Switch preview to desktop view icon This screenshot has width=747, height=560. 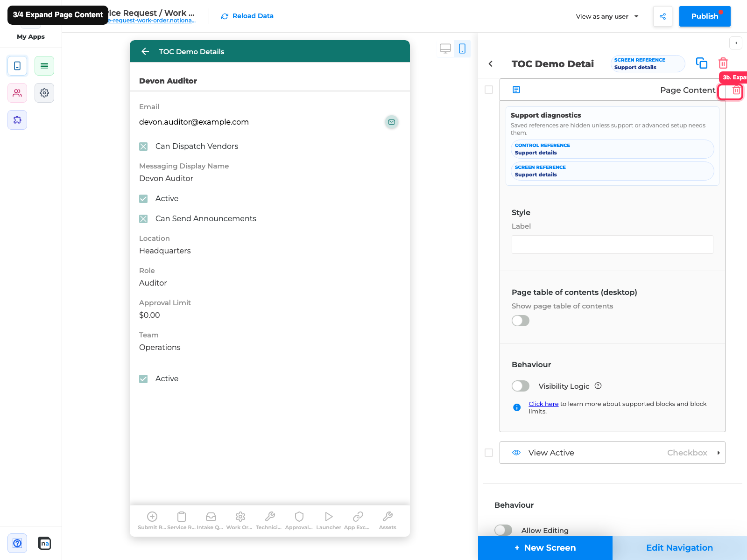tap(445, 49)
